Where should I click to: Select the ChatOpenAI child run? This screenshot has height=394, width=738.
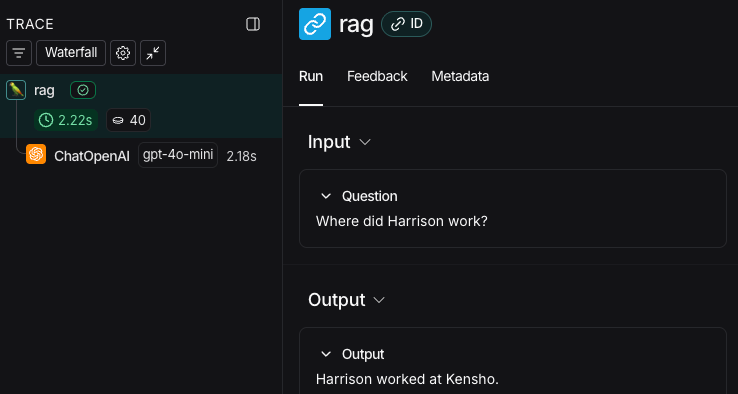141,155
